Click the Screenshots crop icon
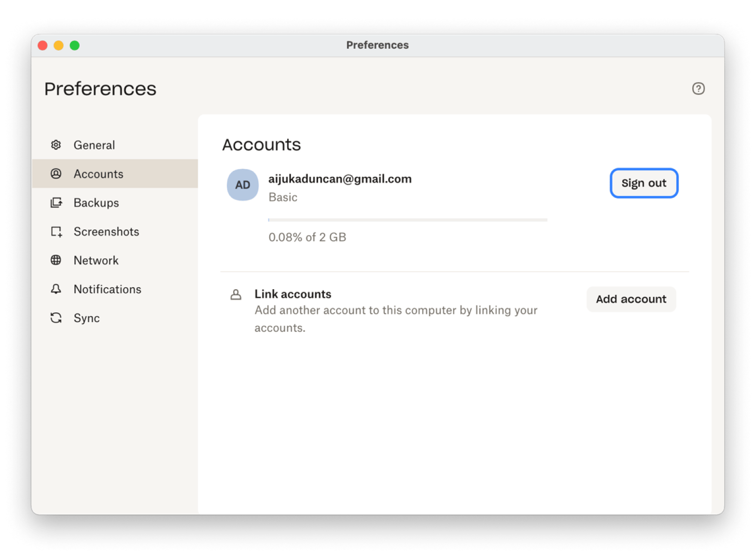753x560 pixels. coord(56,232)
